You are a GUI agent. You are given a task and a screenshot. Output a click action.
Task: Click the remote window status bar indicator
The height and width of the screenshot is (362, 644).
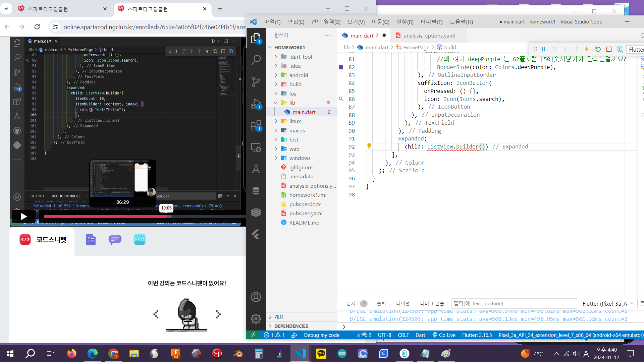point(253,335)
